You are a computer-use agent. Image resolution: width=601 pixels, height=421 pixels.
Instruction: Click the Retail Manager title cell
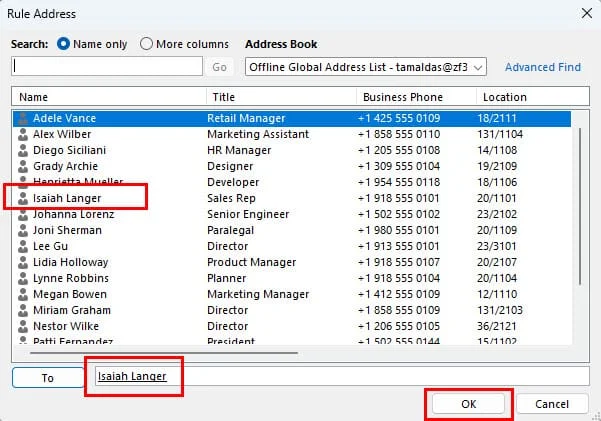coord(246,118)
